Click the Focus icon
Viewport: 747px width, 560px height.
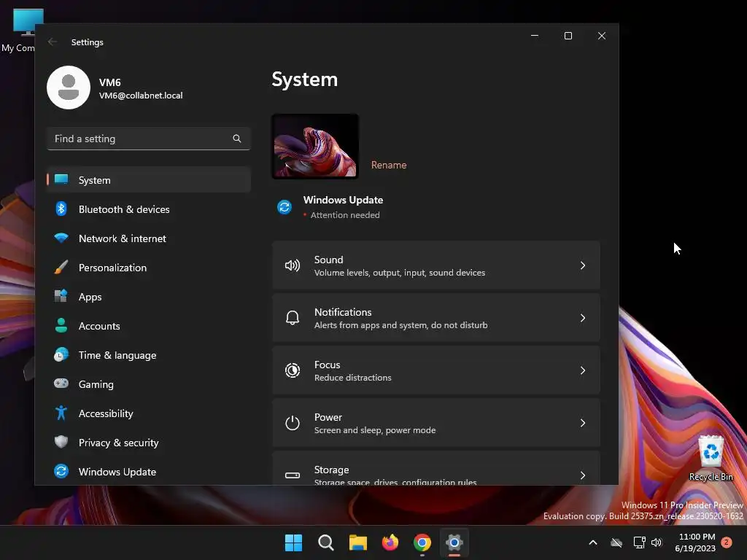coord(292,370)
